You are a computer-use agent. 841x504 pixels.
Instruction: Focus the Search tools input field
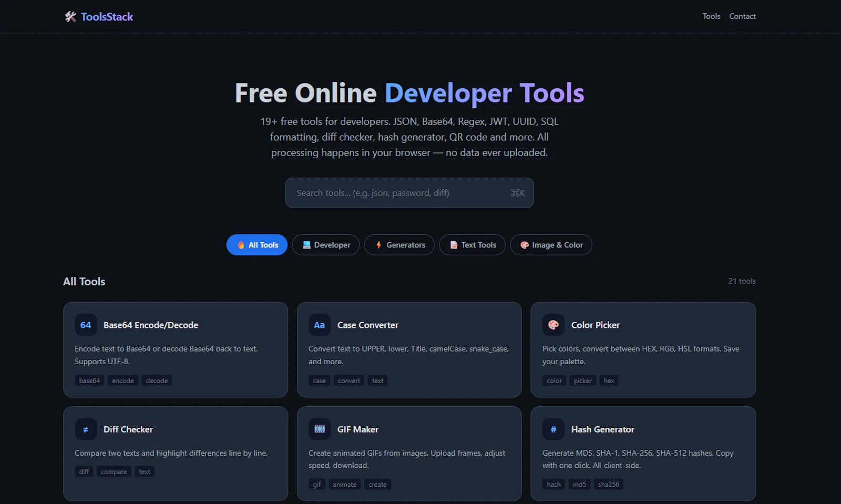(409, 193)
